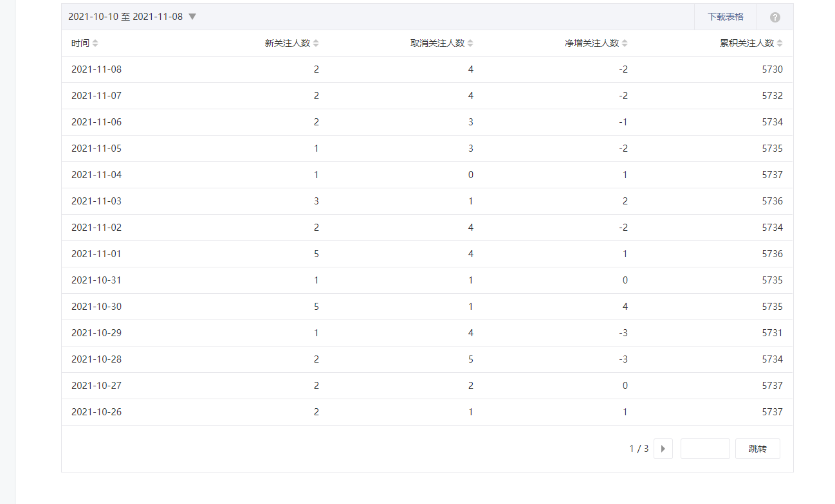The image size is (835, 504).
Task: Click the 下载表格 download button
Action: click(x=725, y=17)
